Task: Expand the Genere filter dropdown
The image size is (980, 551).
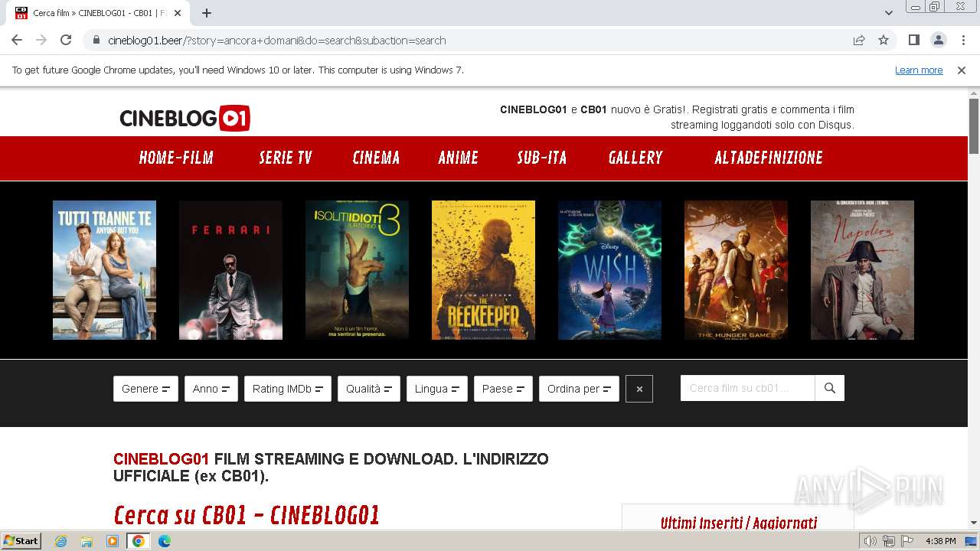Action: [x=145, y=389]
